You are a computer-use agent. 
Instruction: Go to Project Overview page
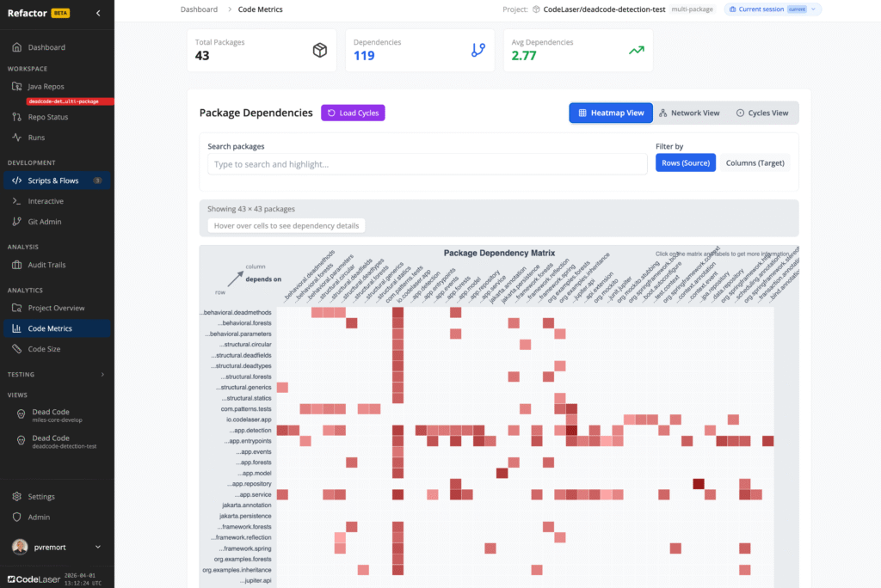[x=56, y=308]
